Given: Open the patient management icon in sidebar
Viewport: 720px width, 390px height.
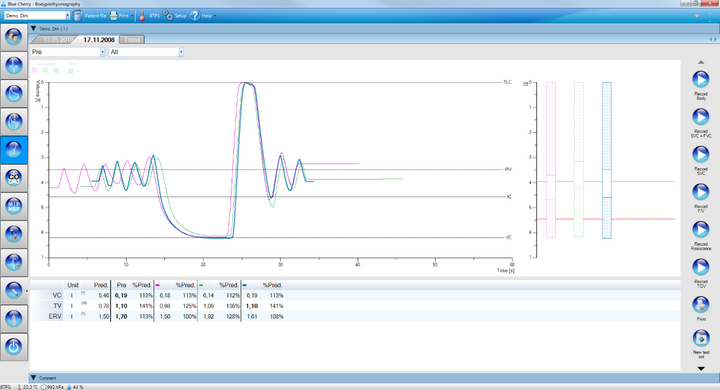Looking at the screenshot, I should click(13, 37).
